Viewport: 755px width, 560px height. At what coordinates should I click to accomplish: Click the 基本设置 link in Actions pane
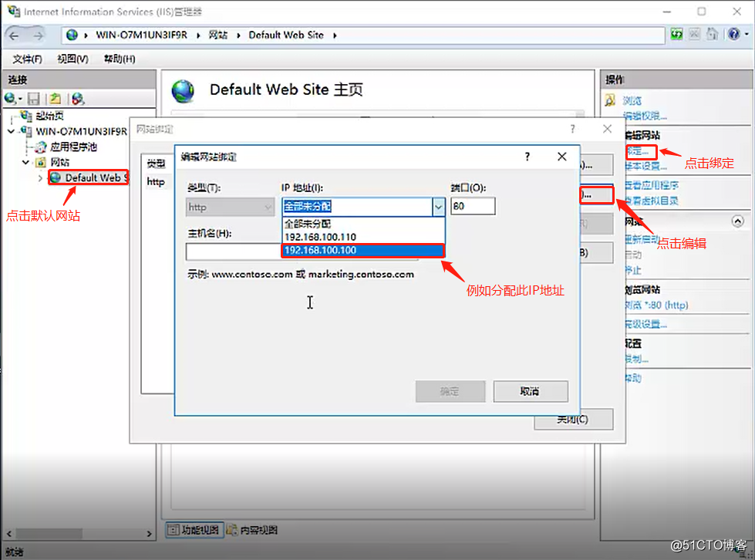click(645, 167)
